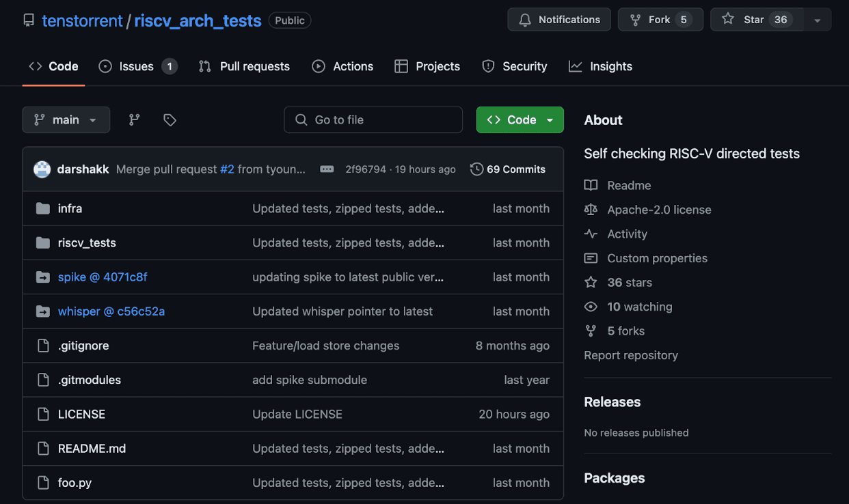Click the branches icon next to main

tap(134, 120)
